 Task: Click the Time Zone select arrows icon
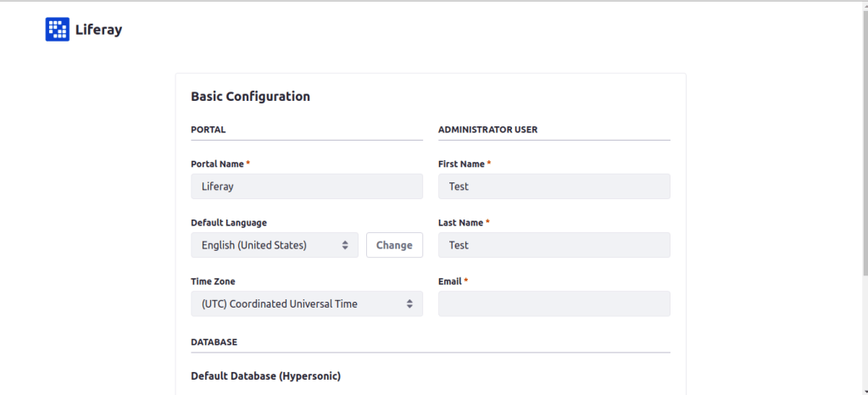coord(409,303)
